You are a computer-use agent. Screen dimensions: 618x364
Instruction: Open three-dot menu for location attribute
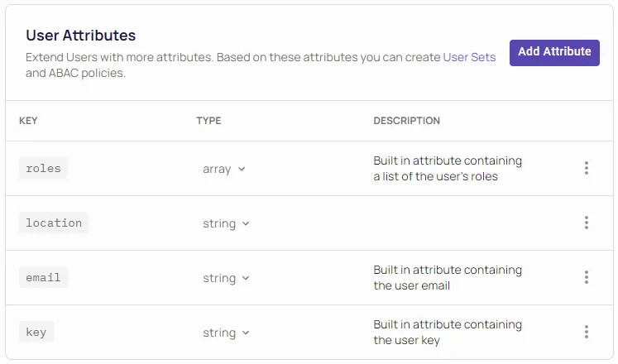coord(586,223)
